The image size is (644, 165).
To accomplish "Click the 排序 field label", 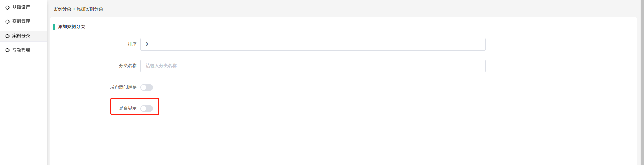I will coord(132,44).
